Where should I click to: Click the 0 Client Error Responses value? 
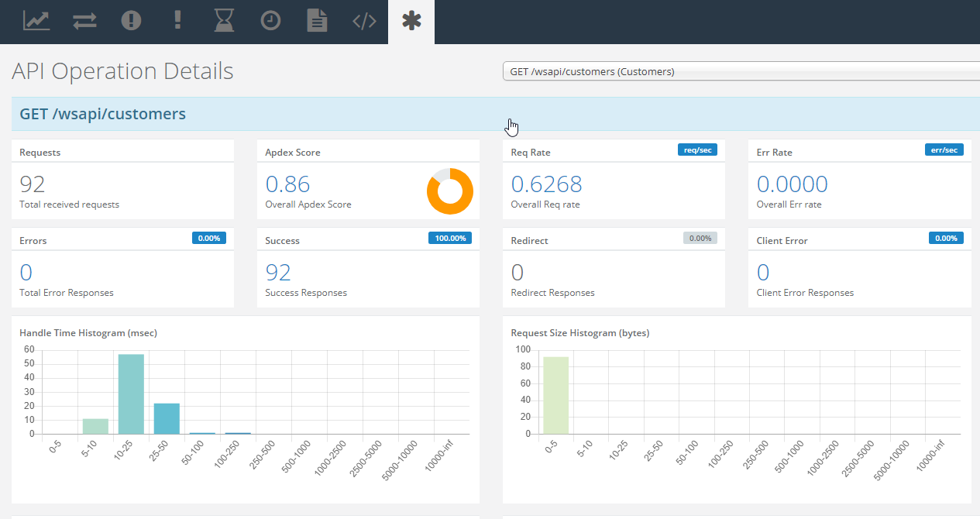click(763, 272)
